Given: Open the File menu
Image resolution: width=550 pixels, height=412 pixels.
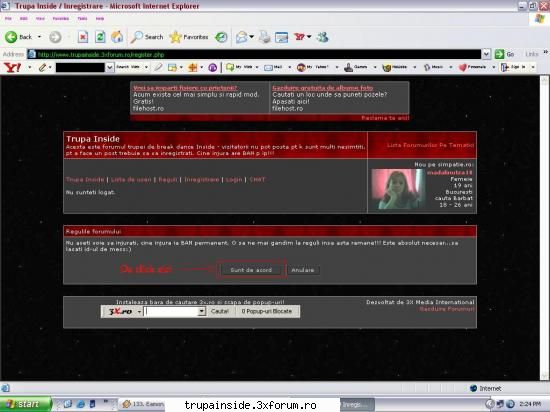Looking at the screenshot, I should (x=8, y=18).
